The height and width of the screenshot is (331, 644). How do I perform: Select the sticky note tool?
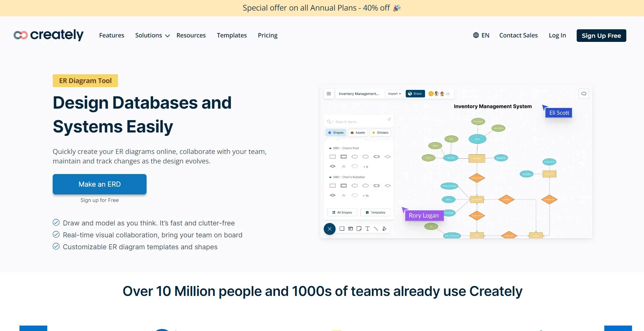[359, 229]
